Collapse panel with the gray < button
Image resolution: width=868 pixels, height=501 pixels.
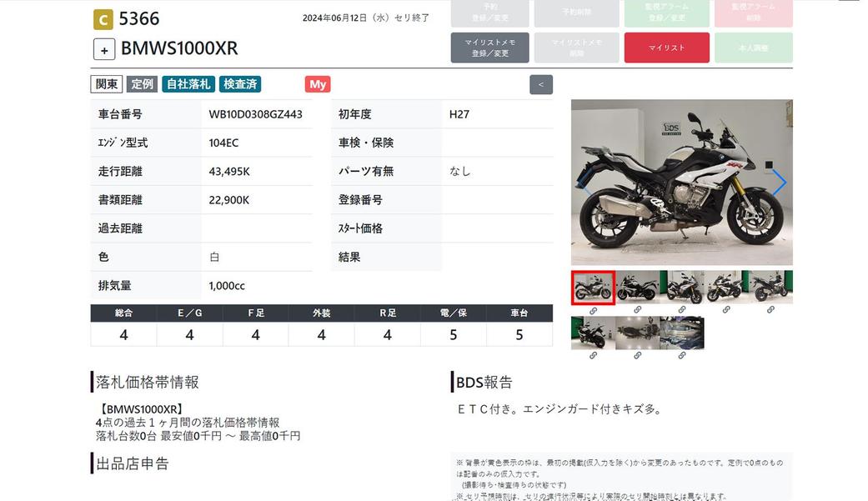click(x=540, y=84)
